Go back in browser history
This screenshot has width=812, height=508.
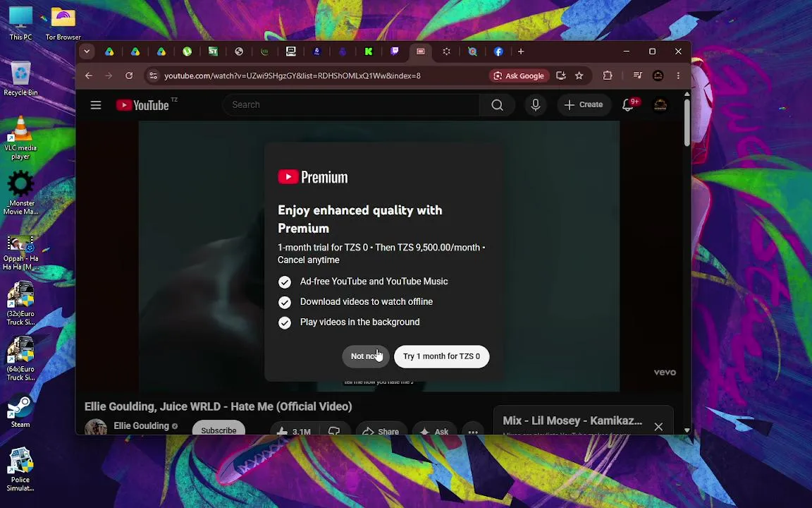(x=89, y=75)
